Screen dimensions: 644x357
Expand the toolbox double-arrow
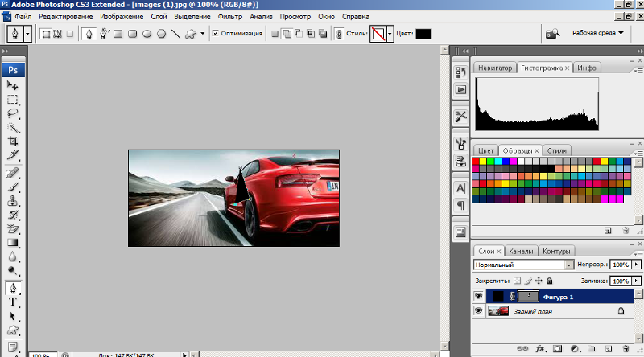coord(5,51)
